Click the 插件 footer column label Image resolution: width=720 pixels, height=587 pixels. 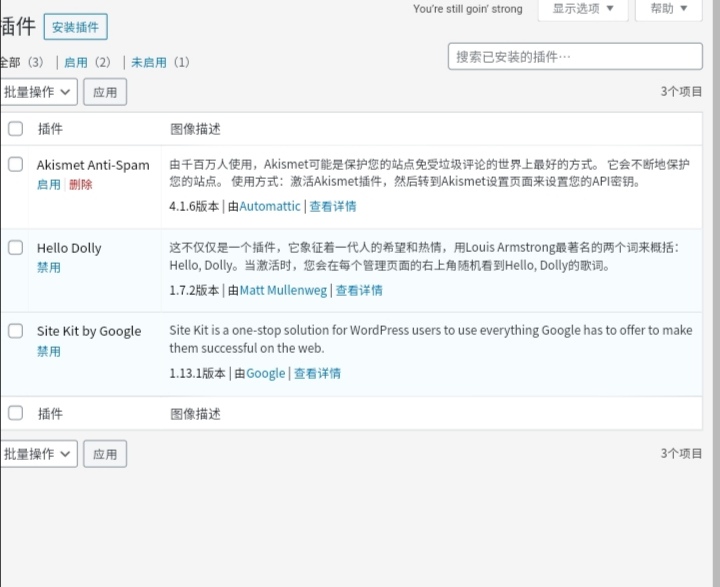click(50, 414)
